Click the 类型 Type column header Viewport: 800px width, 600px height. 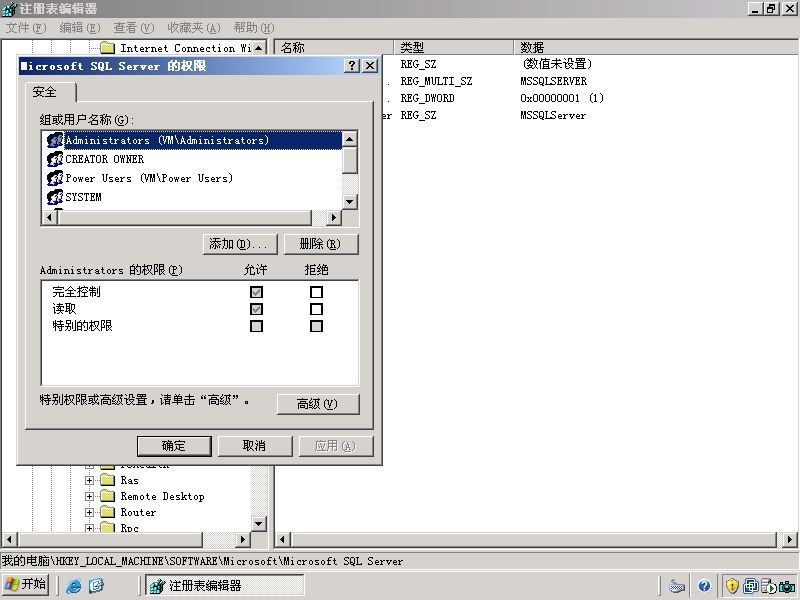click(x=454, y=47)
